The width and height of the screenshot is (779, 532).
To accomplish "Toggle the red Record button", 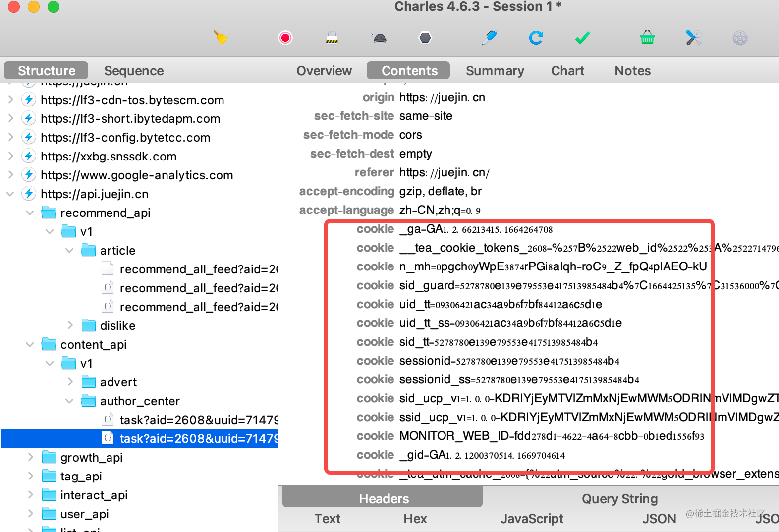I will [x=285, y=38].
